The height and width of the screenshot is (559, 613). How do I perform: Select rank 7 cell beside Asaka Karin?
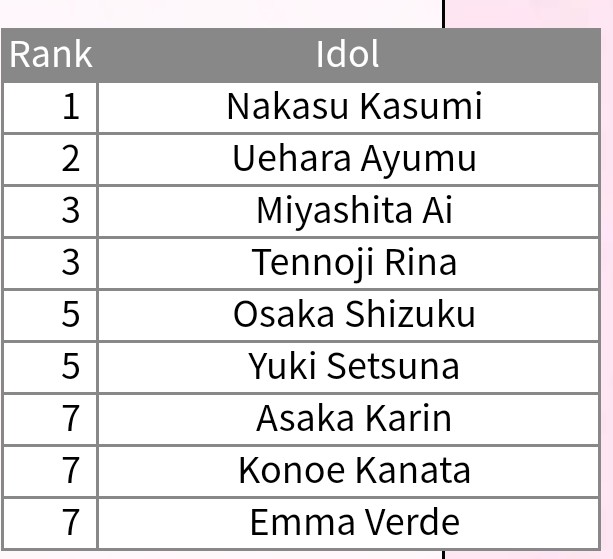(x=51, y=418)
